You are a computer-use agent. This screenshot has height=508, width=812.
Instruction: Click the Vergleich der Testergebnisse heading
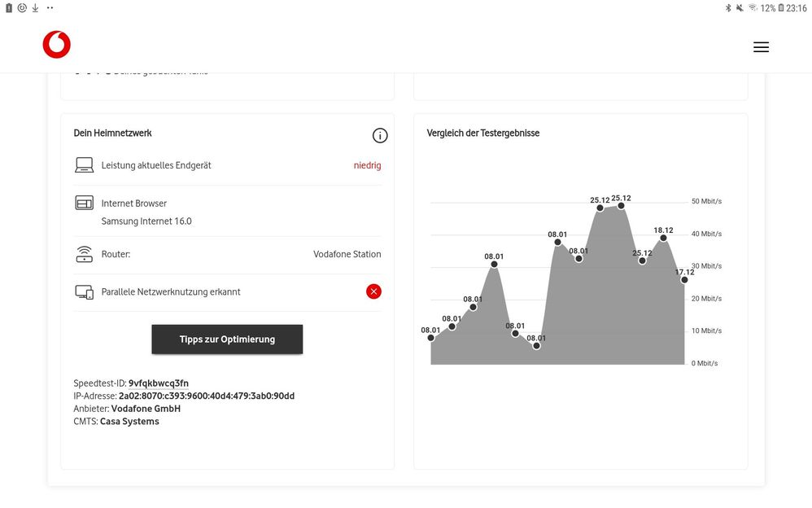click(x=483, y=133)
